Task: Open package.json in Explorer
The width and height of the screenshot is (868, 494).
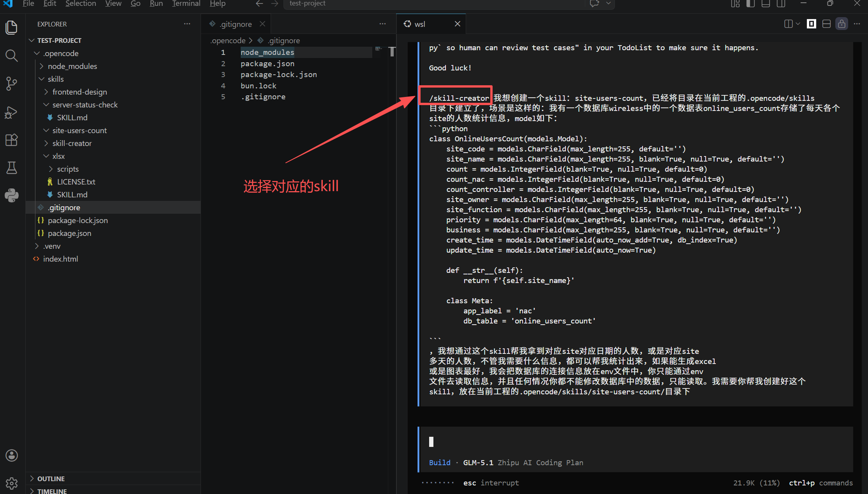Action: pyautogui.click(x=69, y=233)
